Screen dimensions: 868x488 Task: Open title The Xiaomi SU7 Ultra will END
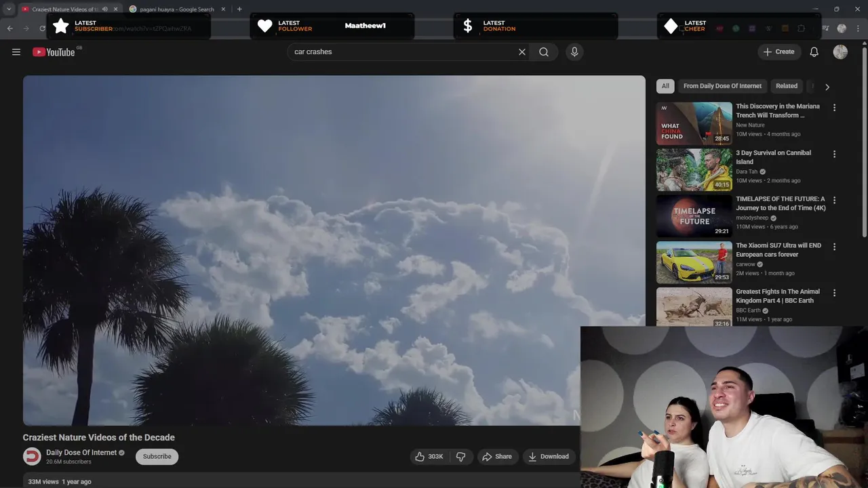[778, 250]
